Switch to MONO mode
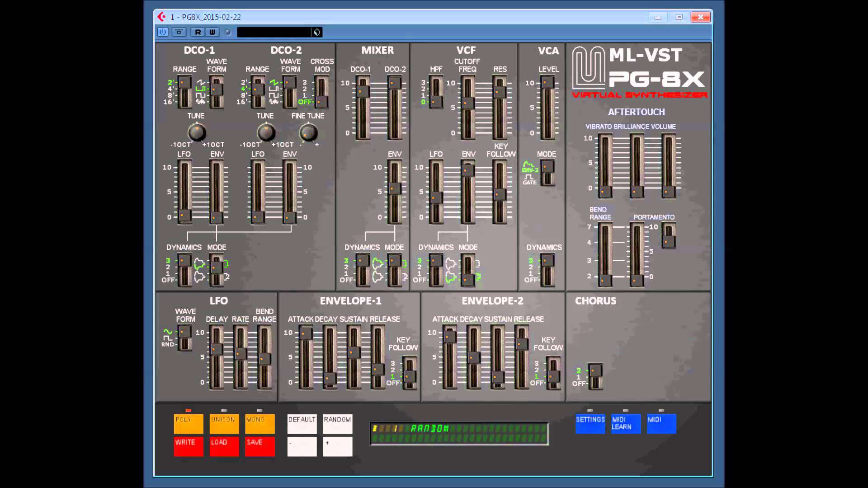Image resolution: width=868 pixels, height=488 pixels. point(259,423)
